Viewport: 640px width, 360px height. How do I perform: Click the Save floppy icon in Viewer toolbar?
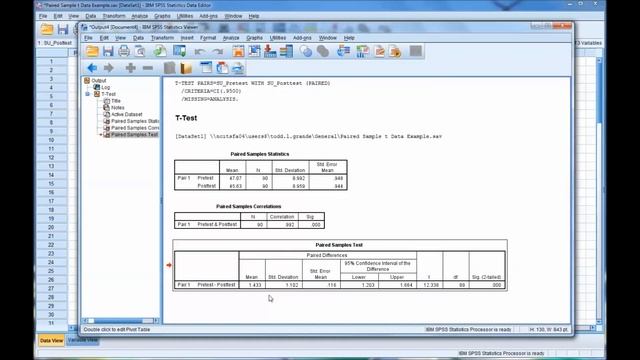[108, 51]
